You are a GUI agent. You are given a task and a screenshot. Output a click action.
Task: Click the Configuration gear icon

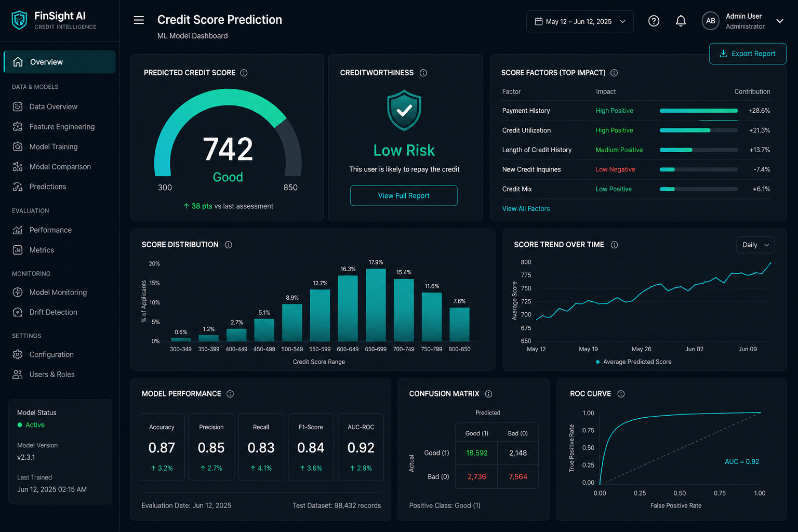(x=18, y=354)
